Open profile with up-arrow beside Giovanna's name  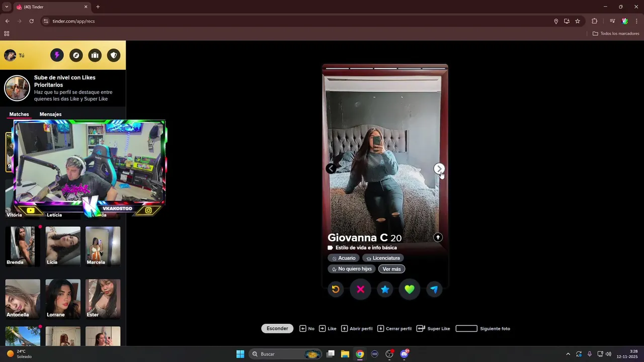click(438, 237)
